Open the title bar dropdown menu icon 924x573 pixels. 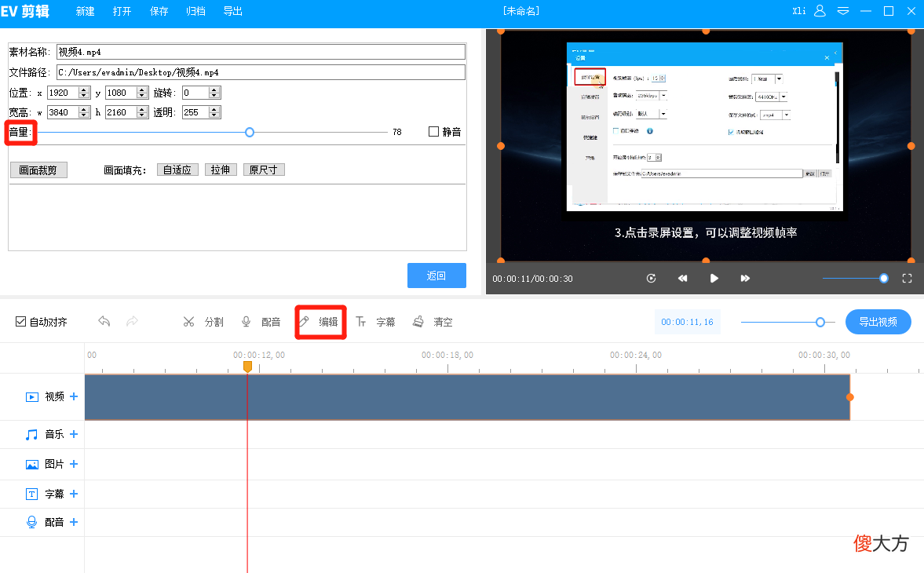(843, 11)
